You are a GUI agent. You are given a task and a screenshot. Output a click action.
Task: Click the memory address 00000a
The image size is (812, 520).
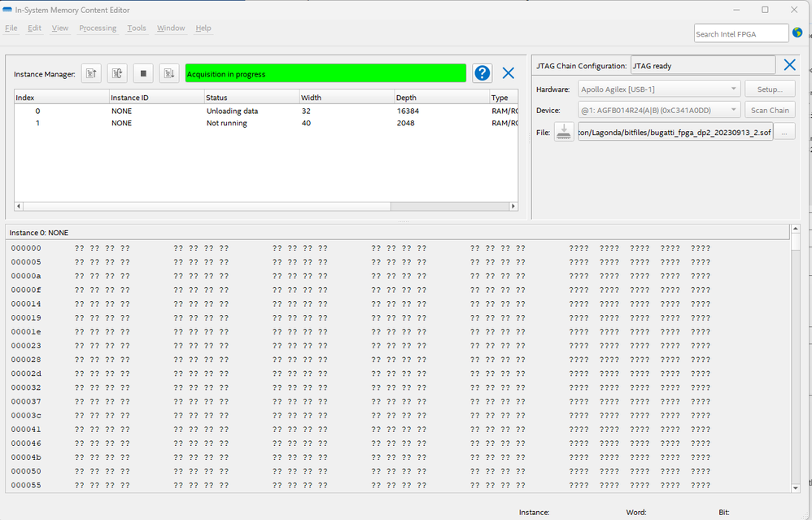click(x=26, y=276)
